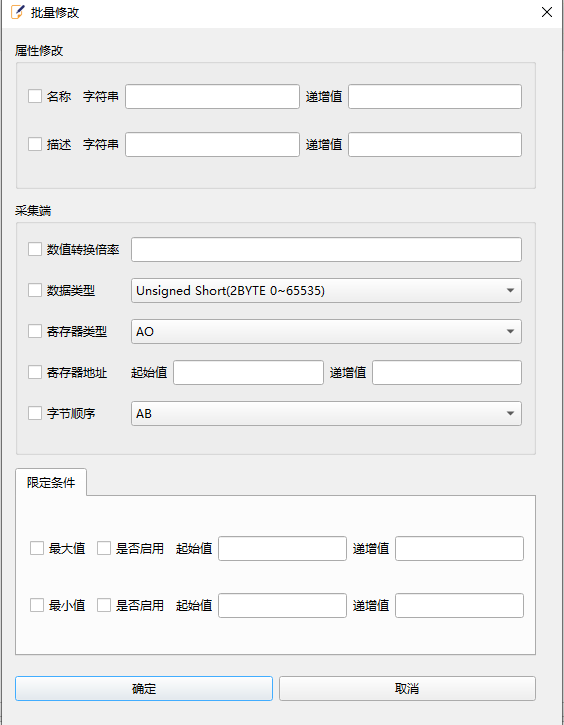The image size is (564, 725).
Task: Tick the 数据类型 checkbox
Action: (35, 290)
